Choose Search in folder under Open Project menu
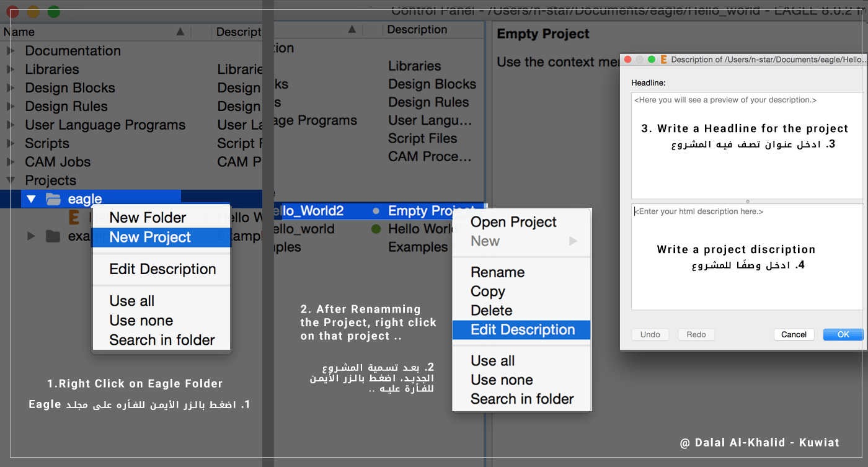 point(521,399)
